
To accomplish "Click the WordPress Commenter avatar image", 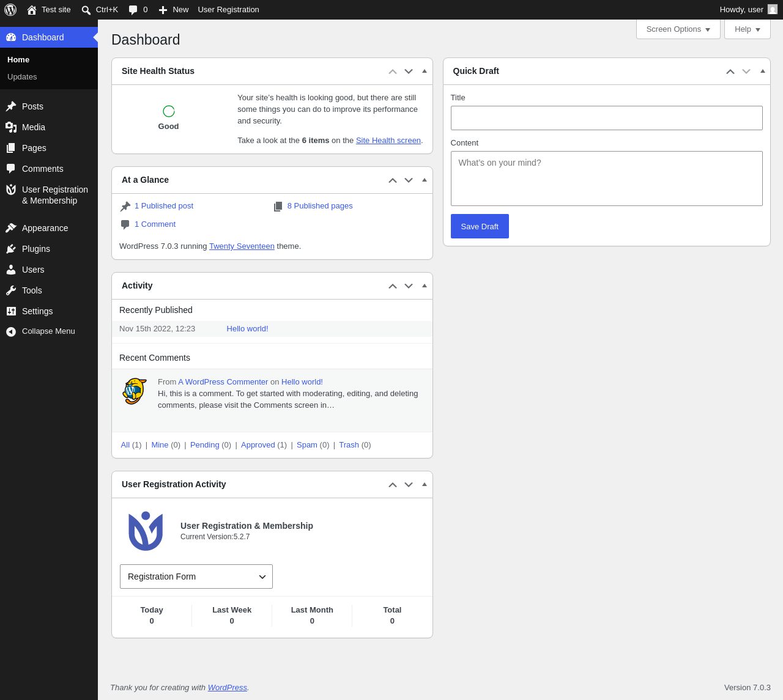I will pyautogui.click(x=134, y=391).
